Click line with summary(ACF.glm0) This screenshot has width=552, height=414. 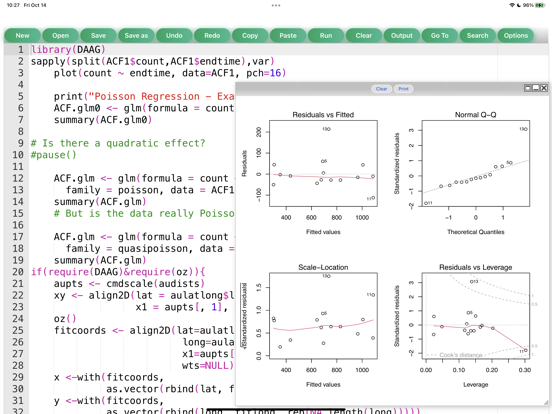(x=103, y=120)
